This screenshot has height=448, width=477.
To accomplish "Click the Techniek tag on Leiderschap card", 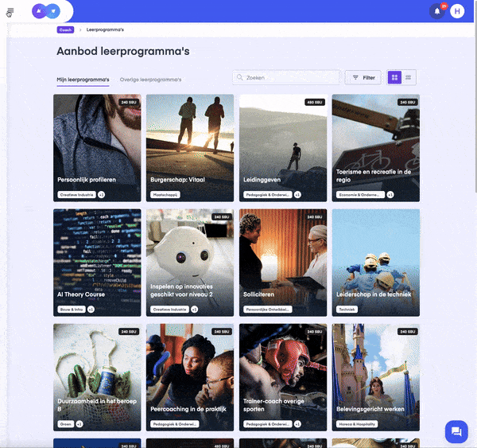I will point(347,310).
